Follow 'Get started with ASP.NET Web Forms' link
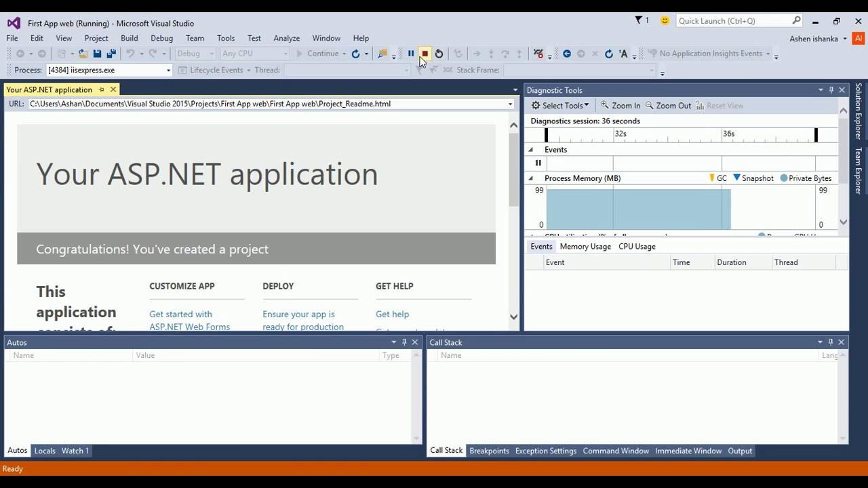The image size is (868, 488). [189, 321]
